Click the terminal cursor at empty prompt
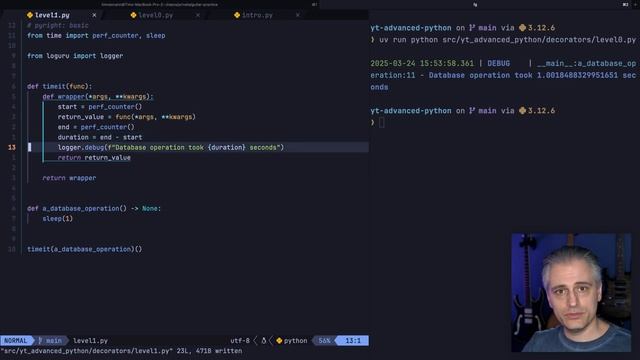This screenshot has height=360, width=640. pos(382,122)
